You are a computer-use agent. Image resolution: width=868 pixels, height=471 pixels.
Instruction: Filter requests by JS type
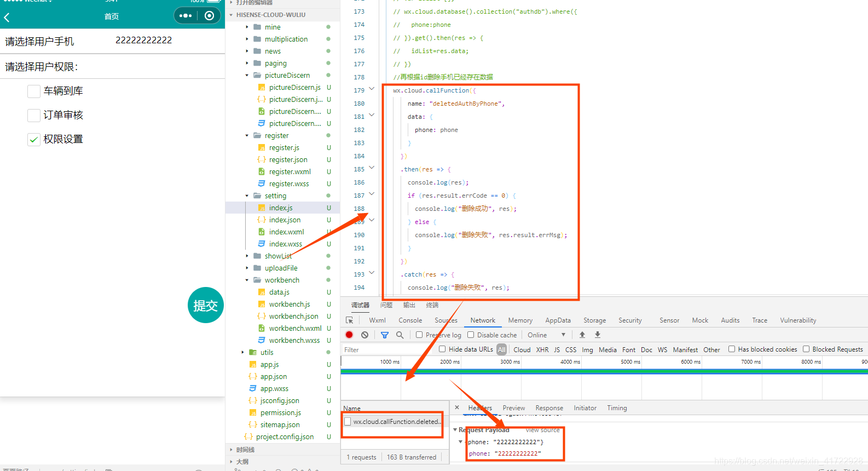point(557,349)
